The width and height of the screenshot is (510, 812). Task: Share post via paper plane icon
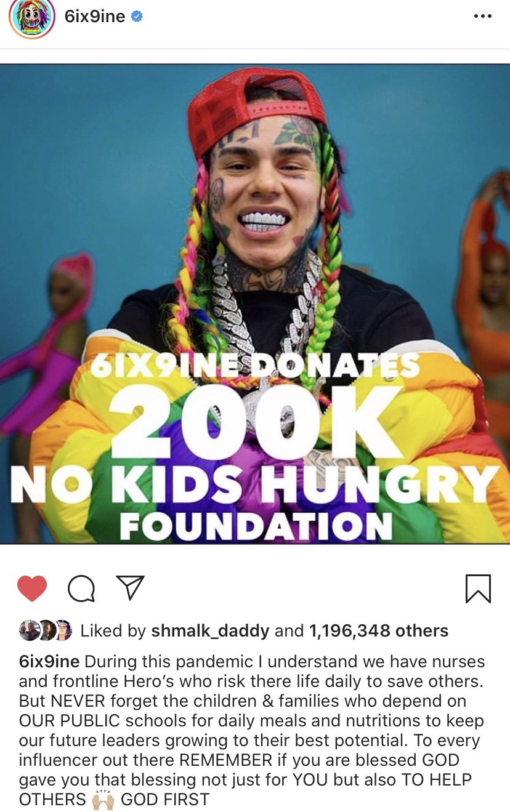tap(130, 588)
